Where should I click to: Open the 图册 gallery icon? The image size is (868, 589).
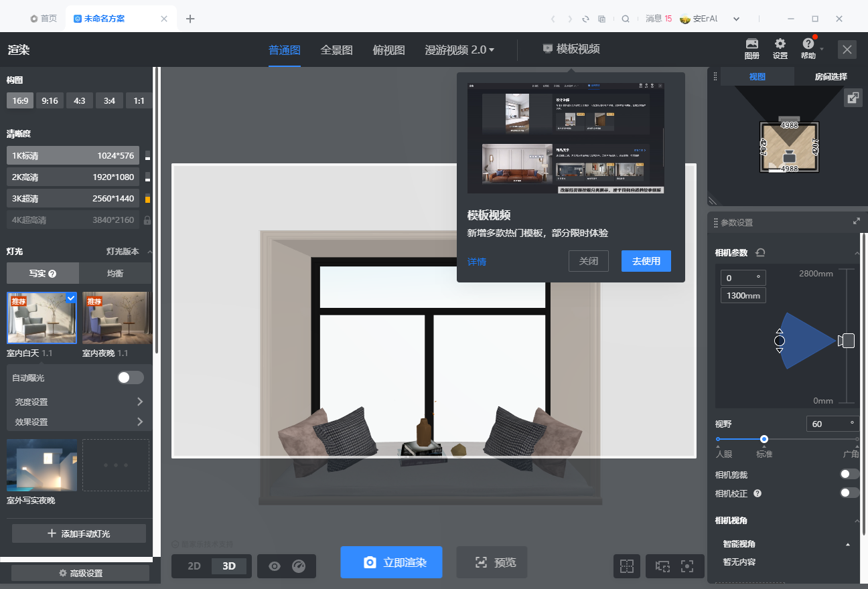pos(752,48)
